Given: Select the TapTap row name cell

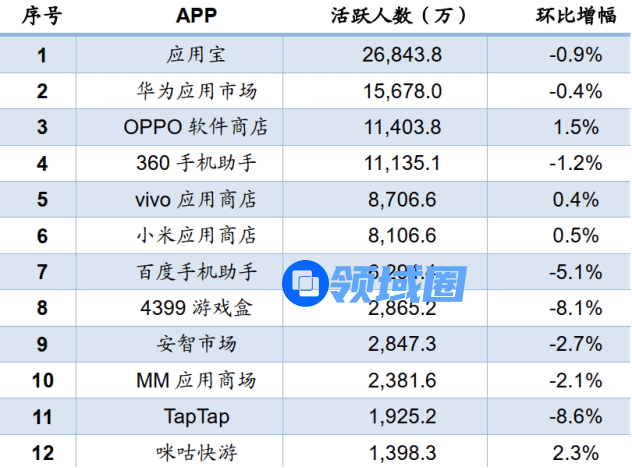Looking at the screenshot, I should tap(196, 416).
